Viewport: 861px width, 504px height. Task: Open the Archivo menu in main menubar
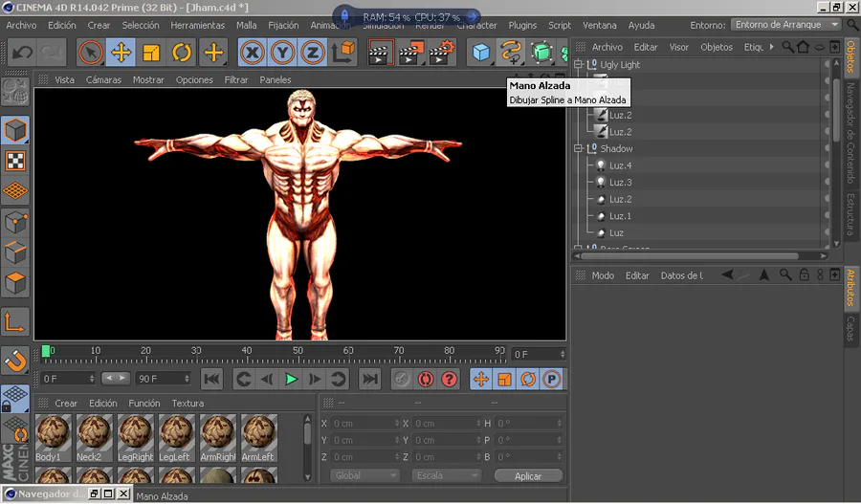click(21, 25)
